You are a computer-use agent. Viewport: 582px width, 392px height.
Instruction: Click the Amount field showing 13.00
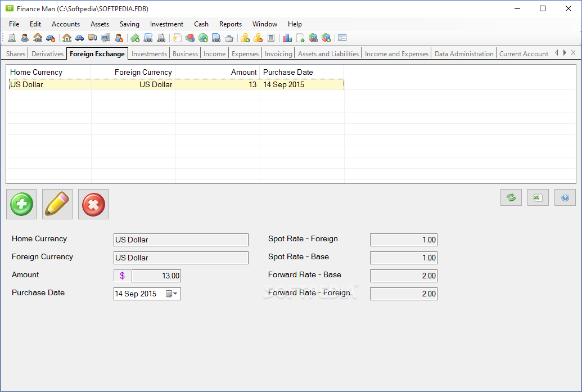tap(156, 276)
